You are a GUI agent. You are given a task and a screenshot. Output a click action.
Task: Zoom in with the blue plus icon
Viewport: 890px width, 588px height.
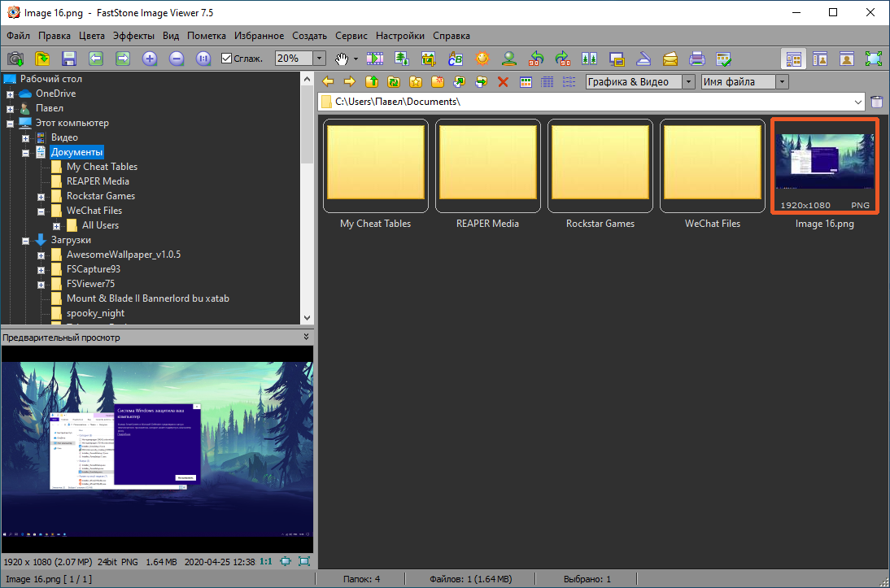149,59
